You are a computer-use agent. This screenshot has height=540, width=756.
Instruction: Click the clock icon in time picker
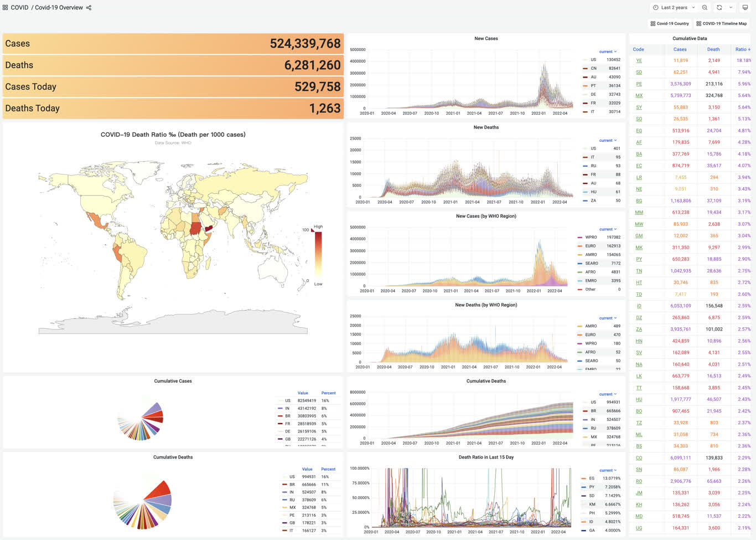(656, 8)
